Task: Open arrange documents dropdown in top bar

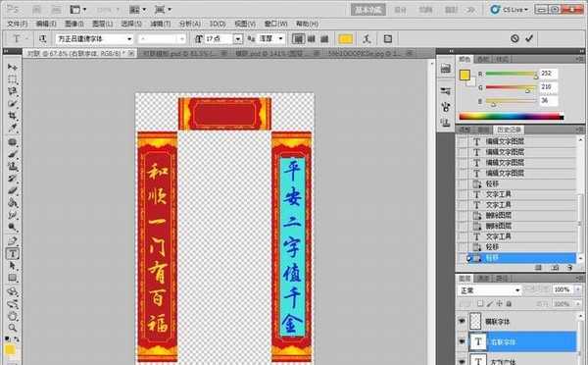Action: (137, 10)
